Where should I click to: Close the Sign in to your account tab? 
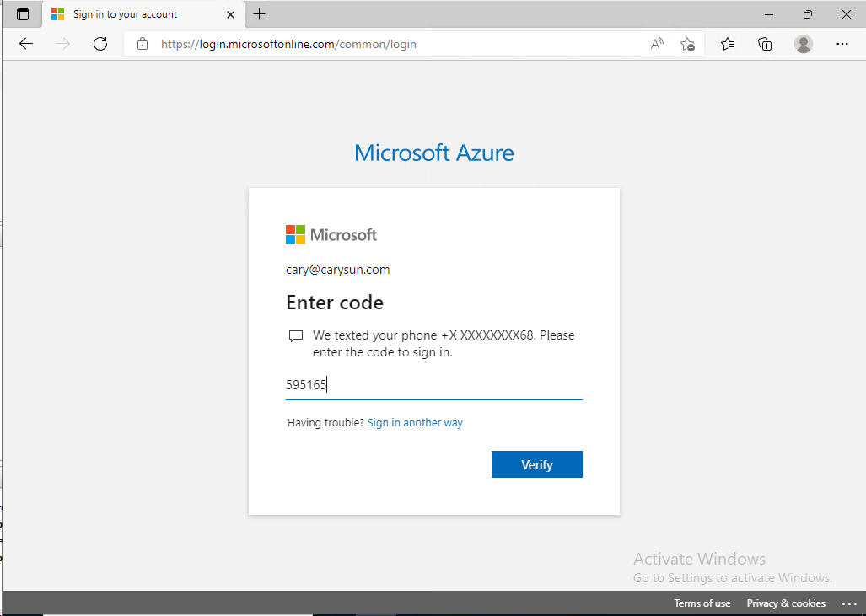(231, 14)
